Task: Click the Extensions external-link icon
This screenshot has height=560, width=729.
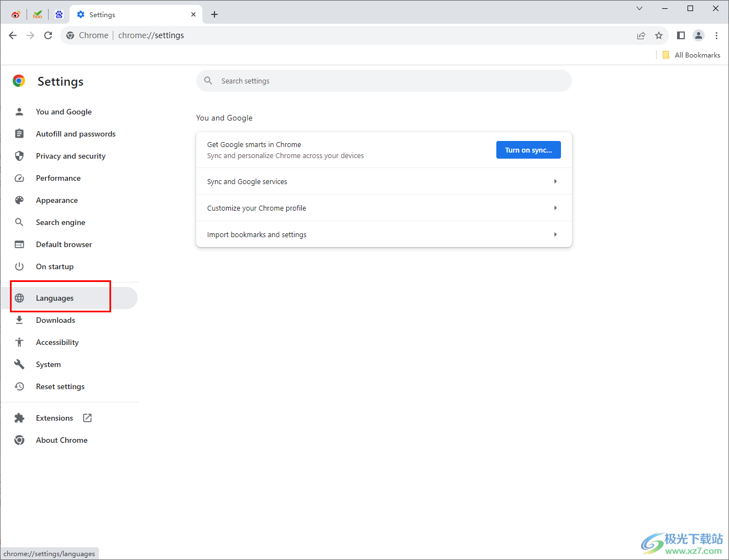Action: 87,418
